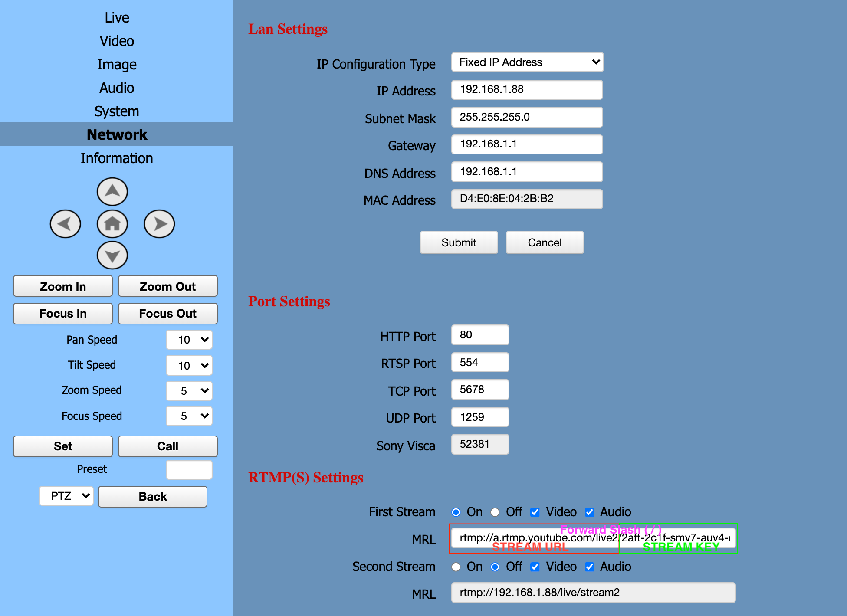Click the PTZ home position icon
847x616 pixels.
112,224
